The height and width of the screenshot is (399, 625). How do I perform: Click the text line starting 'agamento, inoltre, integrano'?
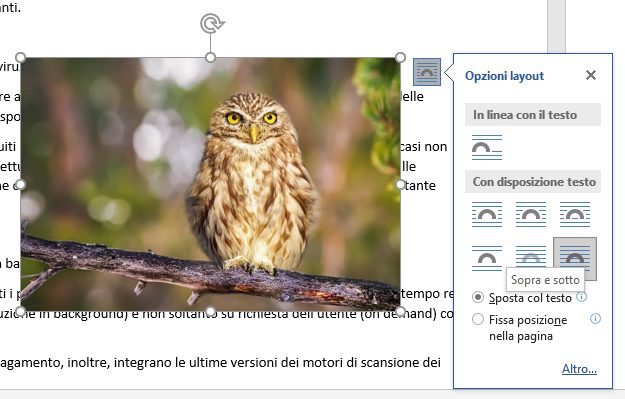(x=220, y=363)
